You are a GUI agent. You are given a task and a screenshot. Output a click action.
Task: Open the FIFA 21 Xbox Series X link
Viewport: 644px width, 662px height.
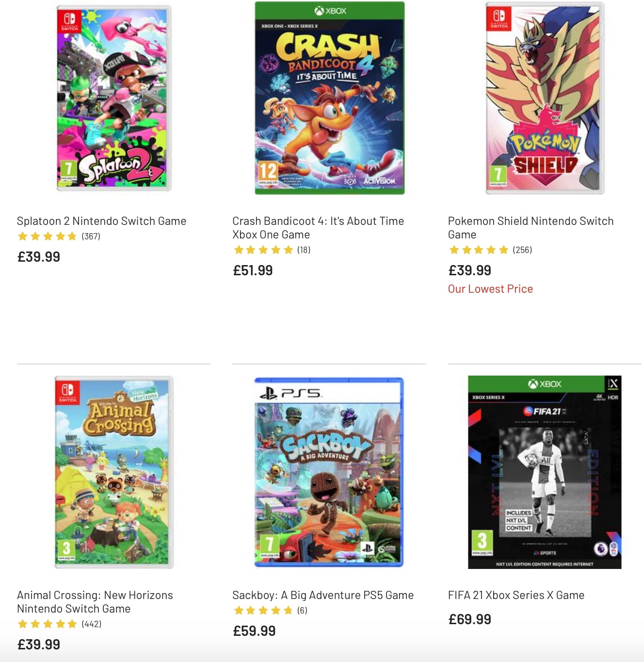(x=516, y=595)
